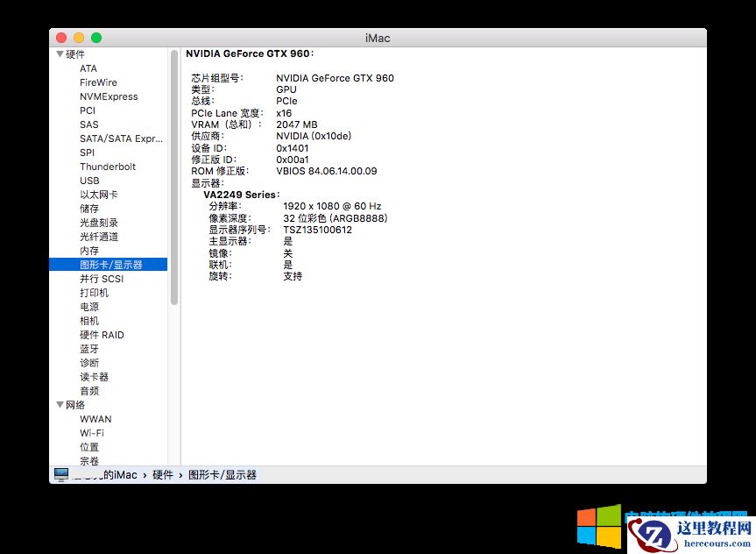Screen dimensions: 756x554
Task: Select SPI in sidebar
Action: click(x=87, y=153)
